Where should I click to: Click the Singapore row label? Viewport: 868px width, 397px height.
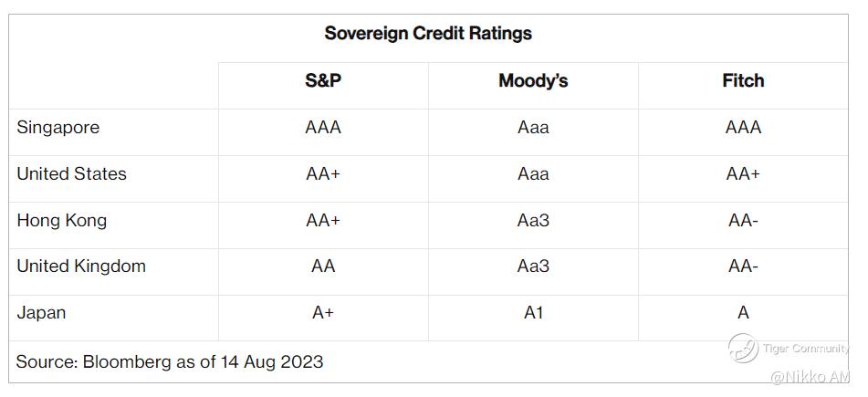pos(58,128)
